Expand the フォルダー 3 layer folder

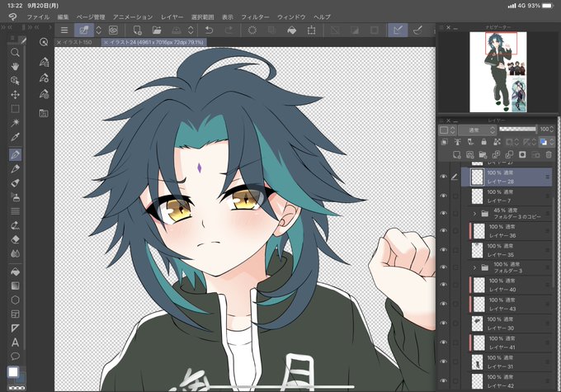(x=474, y=267)
